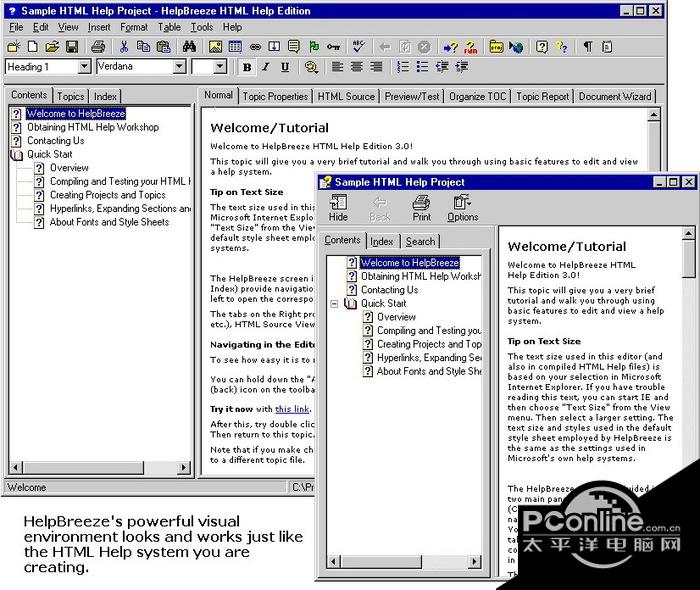Click help viewer tree scrollbar left arrow

click(333, 561)
